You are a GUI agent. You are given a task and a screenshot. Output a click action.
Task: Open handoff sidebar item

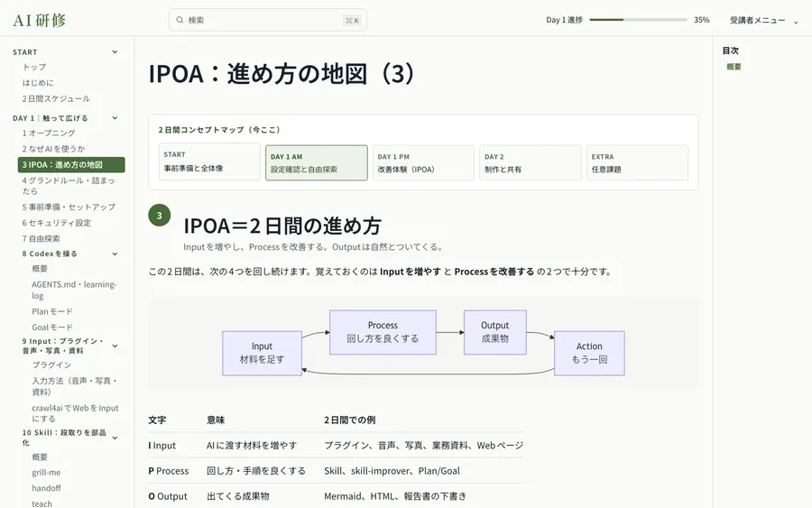point(46,488)
